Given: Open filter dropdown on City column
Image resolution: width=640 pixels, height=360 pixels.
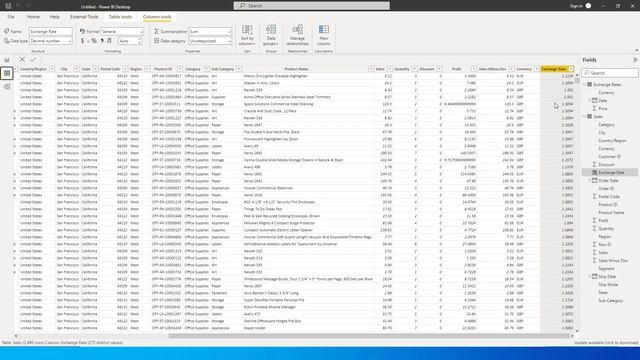Looking at the screenshot, I should pyautogui.click(x=76, y=69).
